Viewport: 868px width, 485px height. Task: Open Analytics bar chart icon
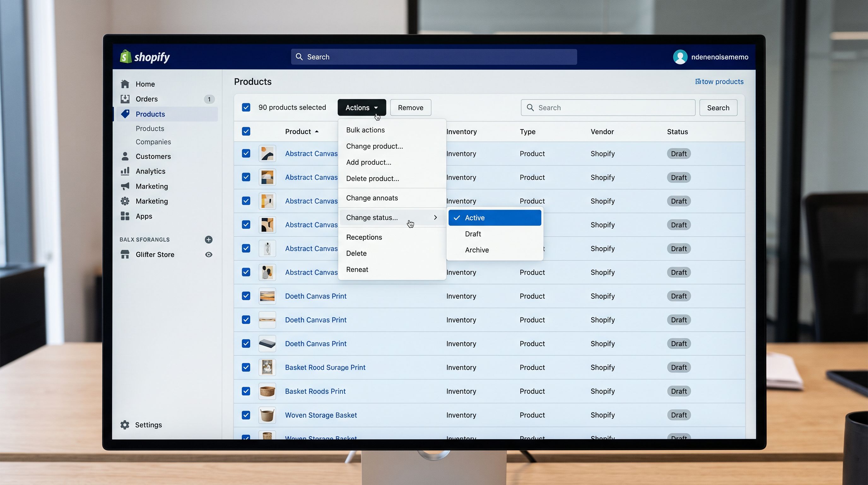125,171
